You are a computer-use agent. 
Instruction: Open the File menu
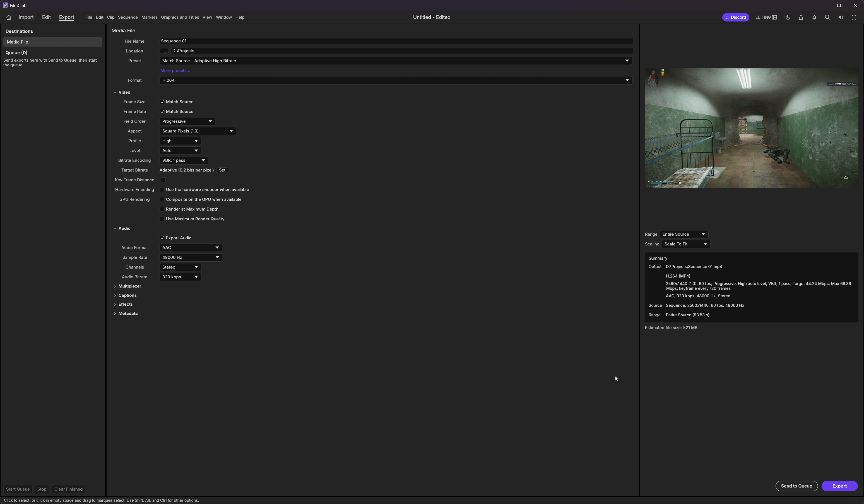coord(88,17)
